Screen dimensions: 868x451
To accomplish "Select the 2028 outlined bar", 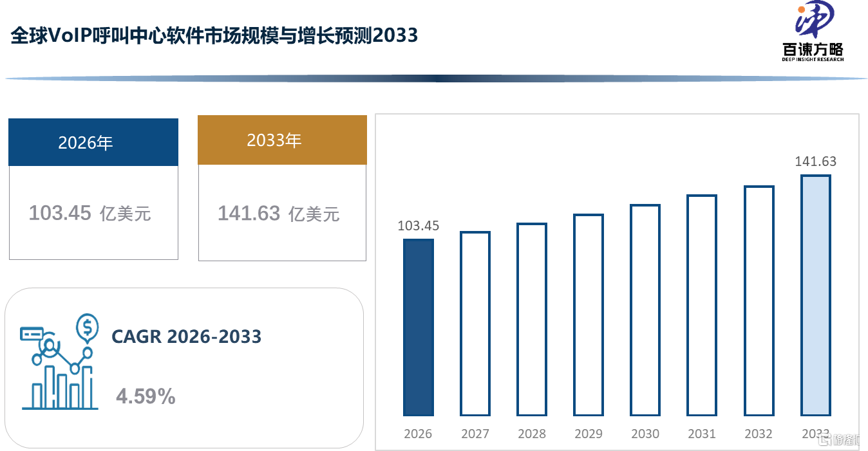I will tap(532, 320).
